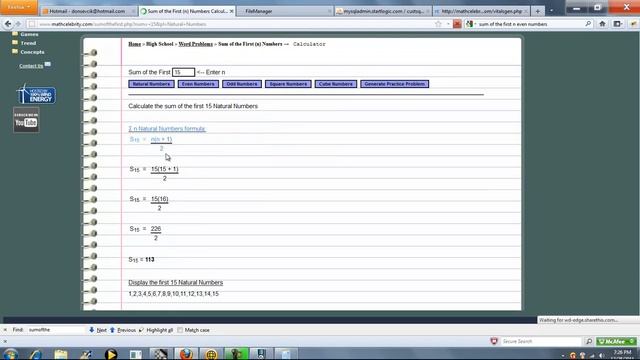
Task: Click the volume speaker tray icon
Action: [x=602, y=356]
